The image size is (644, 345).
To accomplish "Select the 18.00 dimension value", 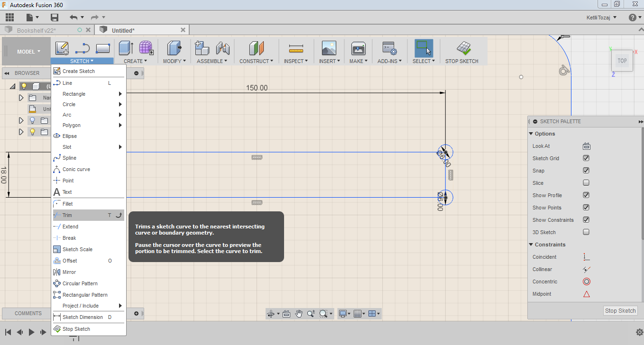I will (4, 175).
